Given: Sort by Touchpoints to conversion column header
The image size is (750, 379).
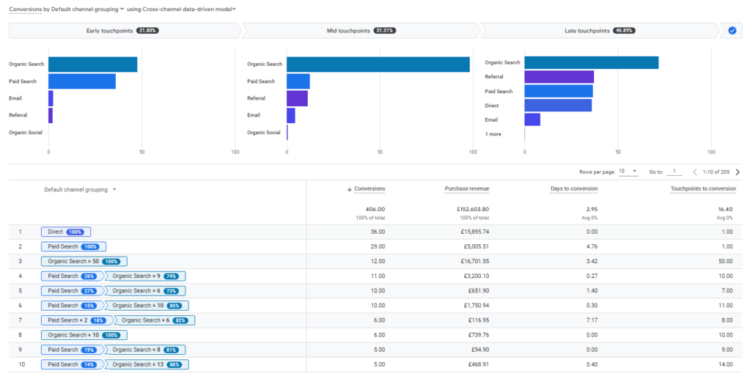Looking at the screenshot, I should click(x=703, y=189).
